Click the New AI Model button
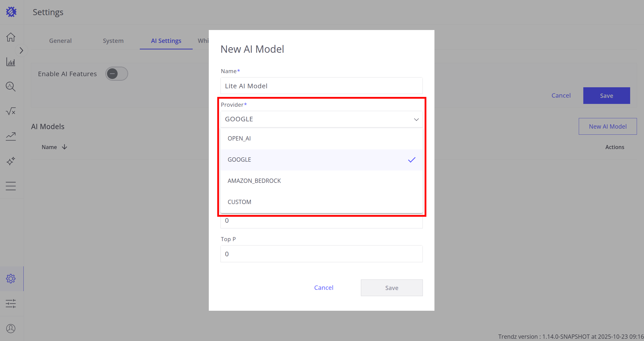The height and width of the screenshot is (341, 644). tap(607, 126)
